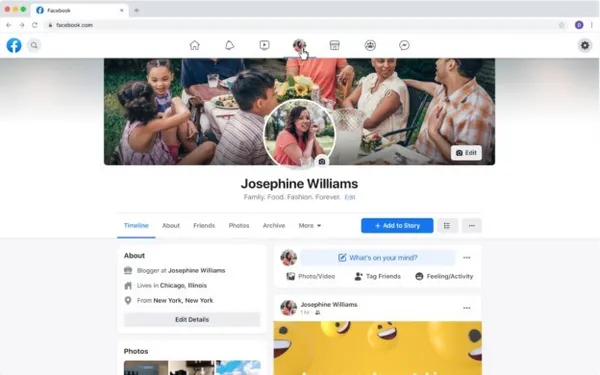600x375 pixels.
Task: Open the Marketplace storefront icon
Action: 334,45
